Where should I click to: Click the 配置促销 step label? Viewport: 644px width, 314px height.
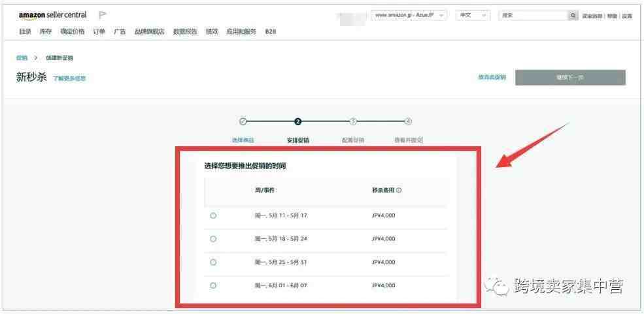click(x=353, y=140)
